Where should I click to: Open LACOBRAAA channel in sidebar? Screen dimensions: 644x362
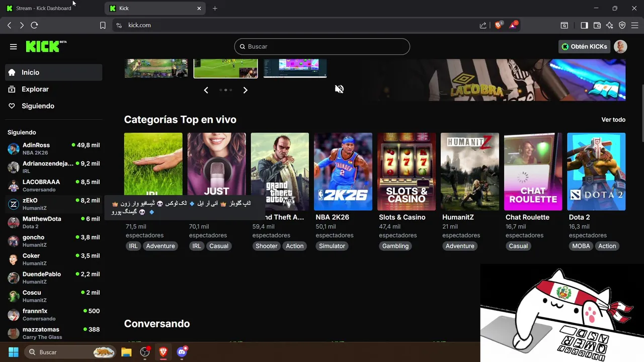point(54,186)
